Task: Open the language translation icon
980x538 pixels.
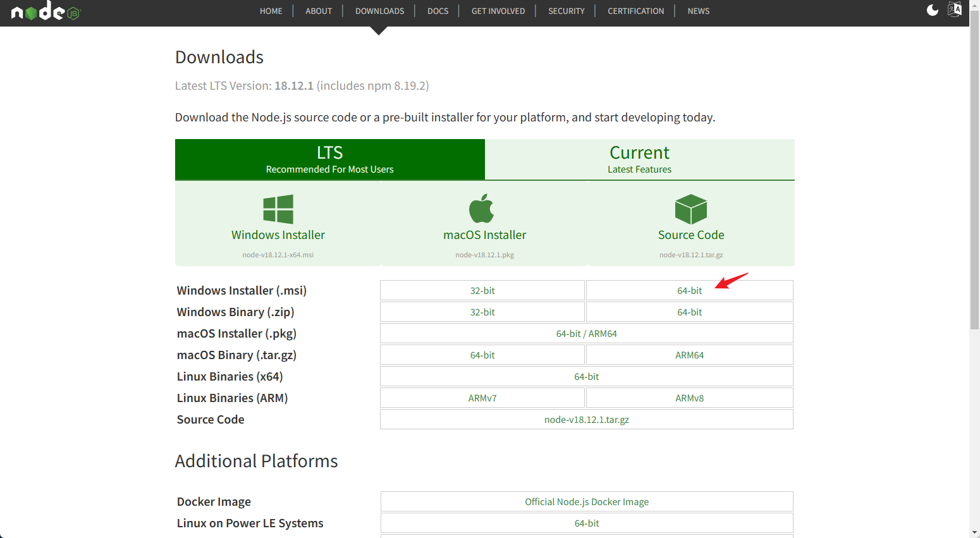Action: click(955, 9)
